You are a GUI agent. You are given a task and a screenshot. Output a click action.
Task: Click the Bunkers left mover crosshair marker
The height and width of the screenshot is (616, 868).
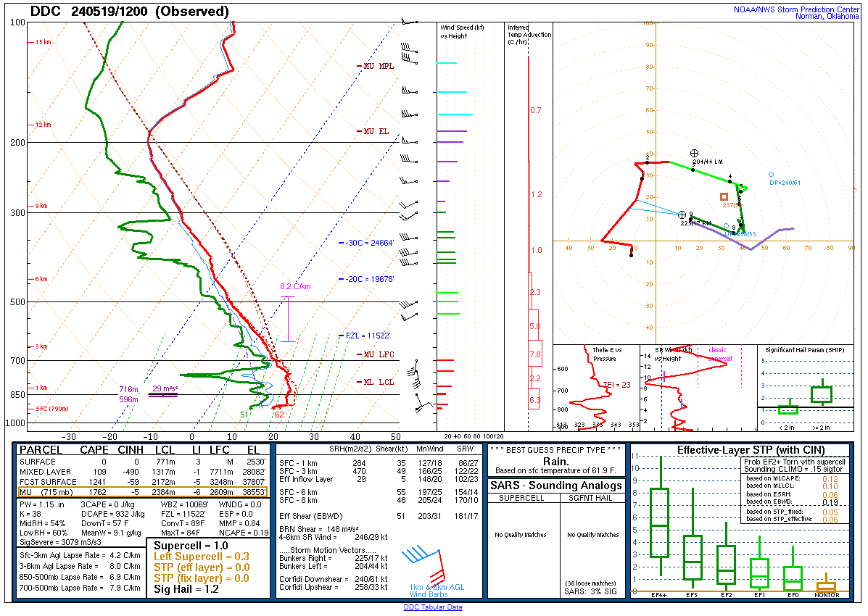pyautogui.click(x=694, y=153)
